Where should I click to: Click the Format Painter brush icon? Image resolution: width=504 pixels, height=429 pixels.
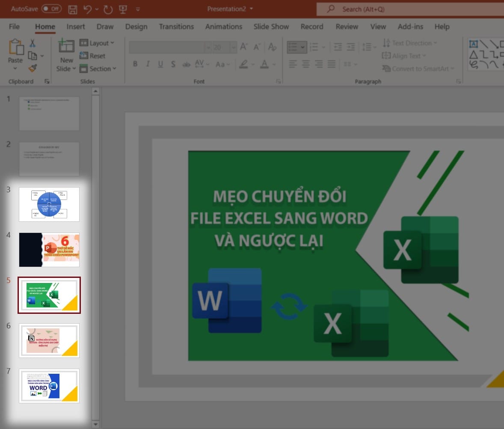point(33,68)
